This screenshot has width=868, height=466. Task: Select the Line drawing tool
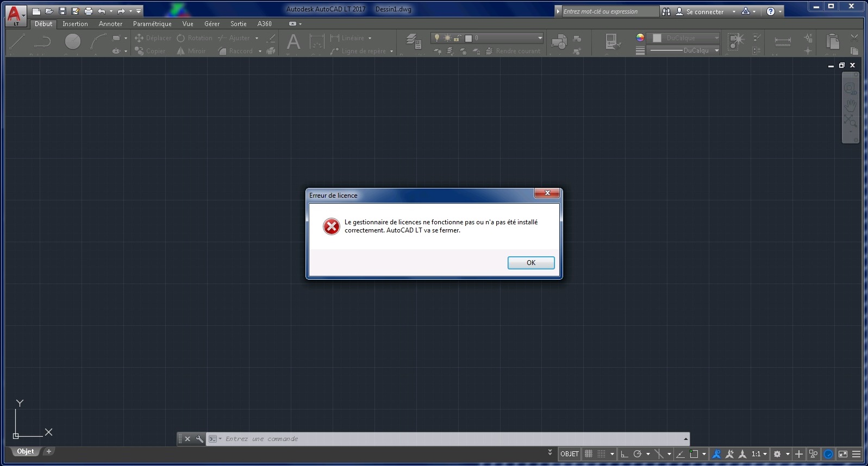coord(17,41)
